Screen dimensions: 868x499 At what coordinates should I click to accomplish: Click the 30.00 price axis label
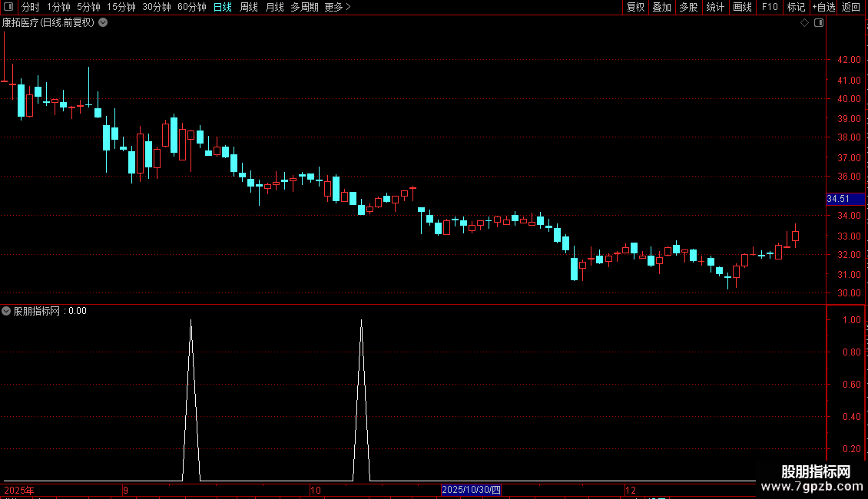pyautogui.click(x=849, y=293)
